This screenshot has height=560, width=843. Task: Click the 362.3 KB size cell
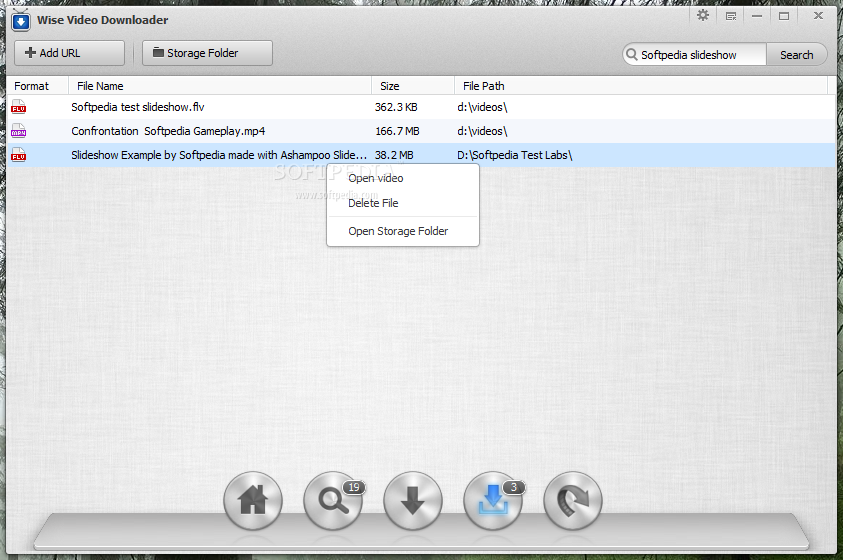(x=396, y=107)
